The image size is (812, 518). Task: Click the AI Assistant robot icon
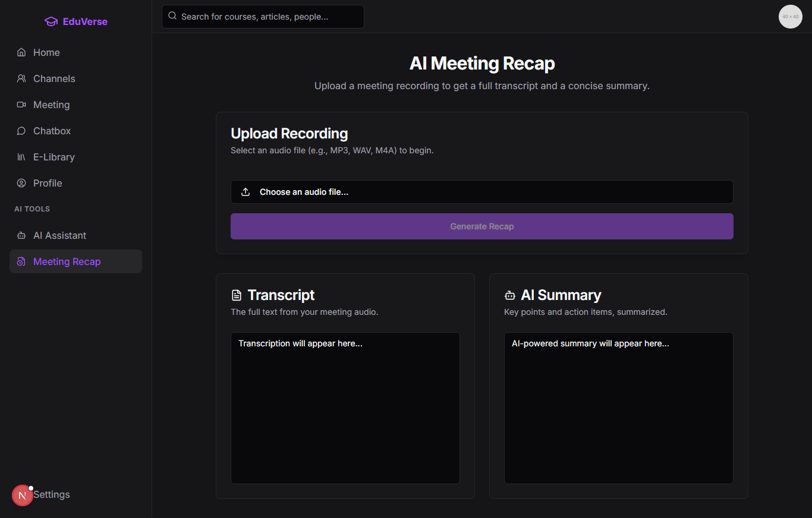(x=21, y=235)
